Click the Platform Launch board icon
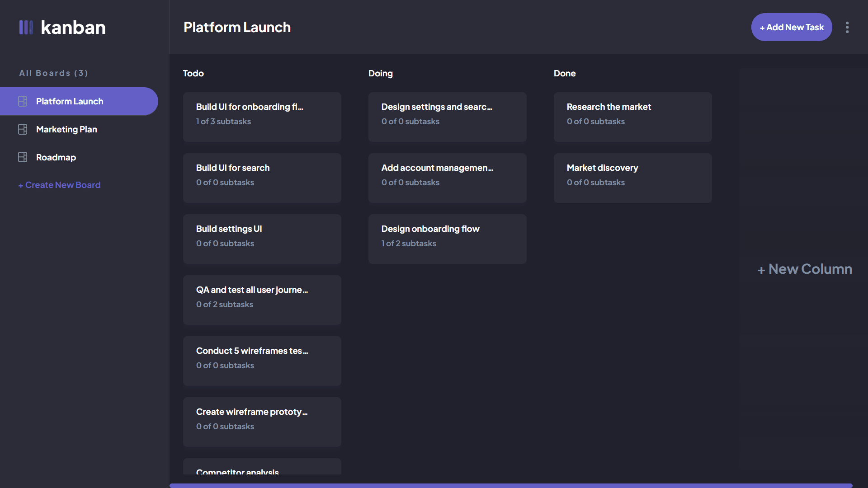 click(x=23, y=101)
